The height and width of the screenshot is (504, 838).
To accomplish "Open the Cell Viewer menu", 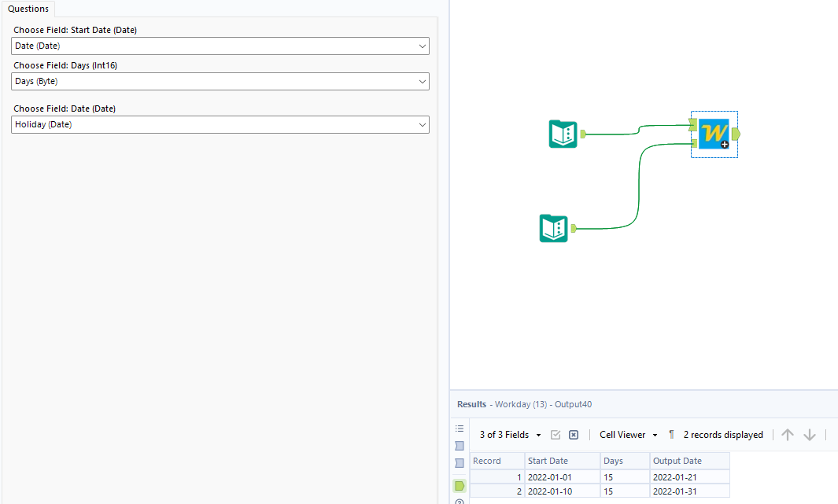I will pyautogui.click(x=627, y=434).
